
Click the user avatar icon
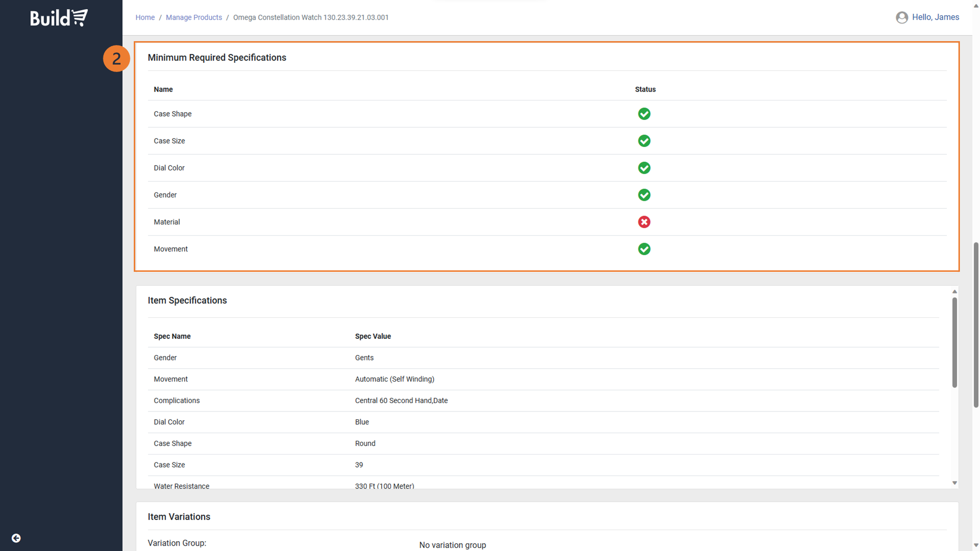click(x=902, y=18)
